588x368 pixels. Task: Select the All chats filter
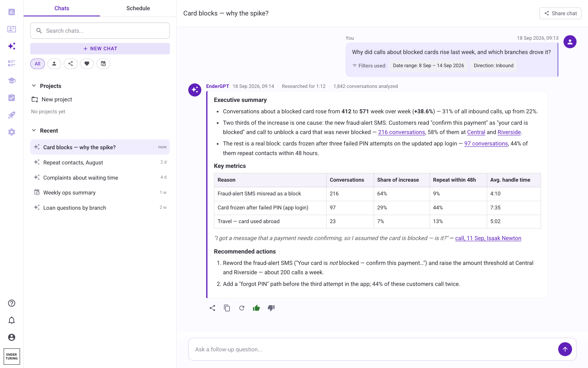pos(38,64)
